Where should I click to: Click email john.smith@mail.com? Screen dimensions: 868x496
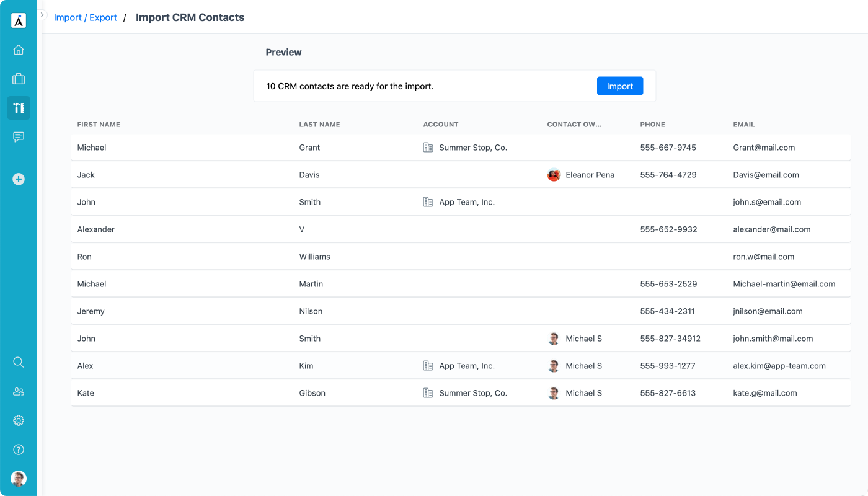coord(773,339)
